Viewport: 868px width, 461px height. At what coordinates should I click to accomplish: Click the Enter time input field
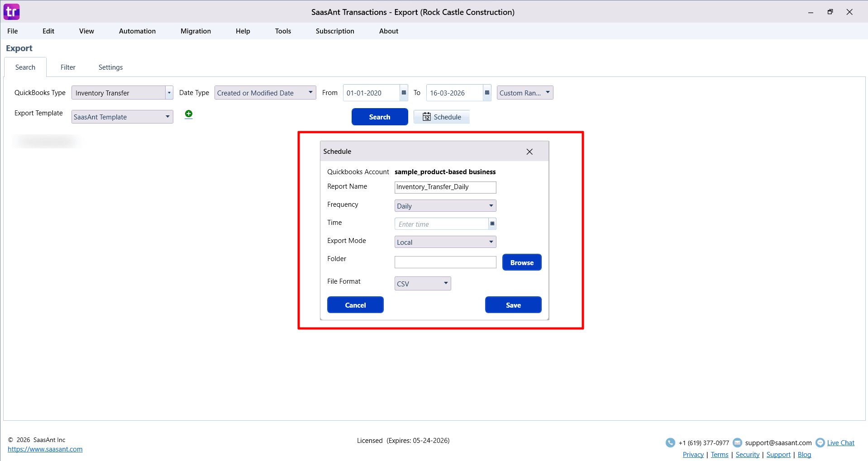coord(441,224)
